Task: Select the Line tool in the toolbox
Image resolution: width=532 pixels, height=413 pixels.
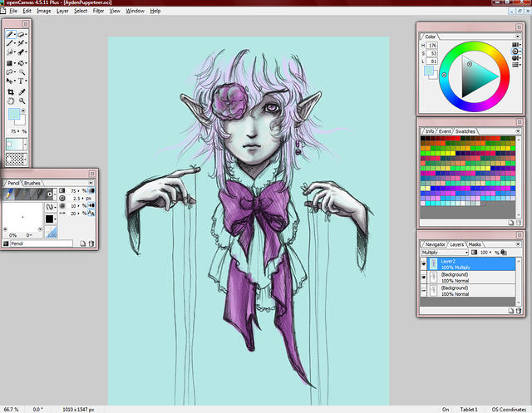Action: point(10,43)
